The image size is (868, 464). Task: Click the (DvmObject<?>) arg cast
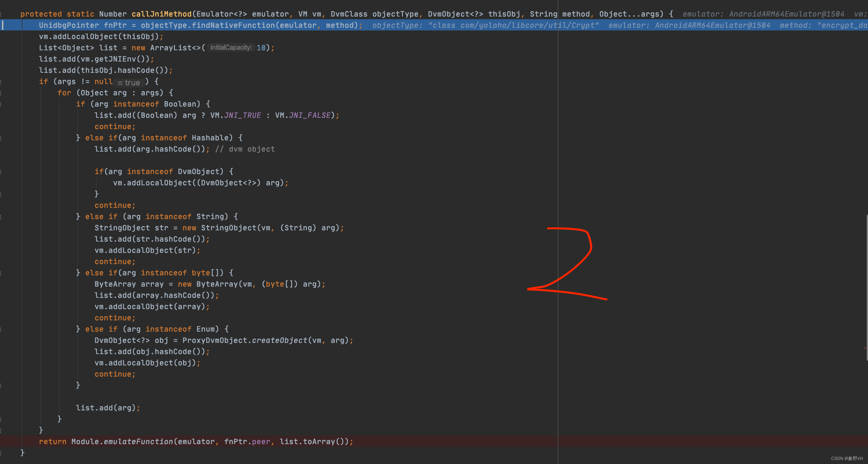tap(238, 183)
